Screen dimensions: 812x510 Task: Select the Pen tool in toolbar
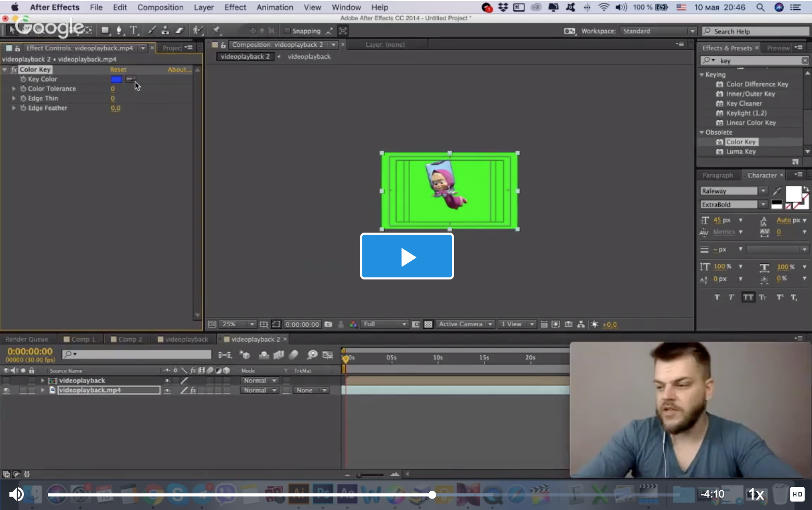click(119, 30)
